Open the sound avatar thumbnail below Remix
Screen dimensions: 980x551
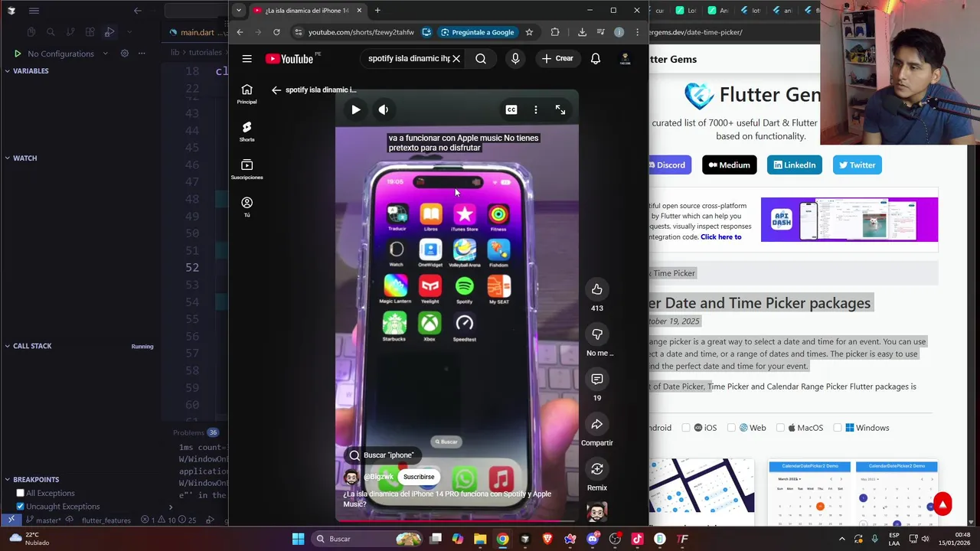click(x=597, y=510)
